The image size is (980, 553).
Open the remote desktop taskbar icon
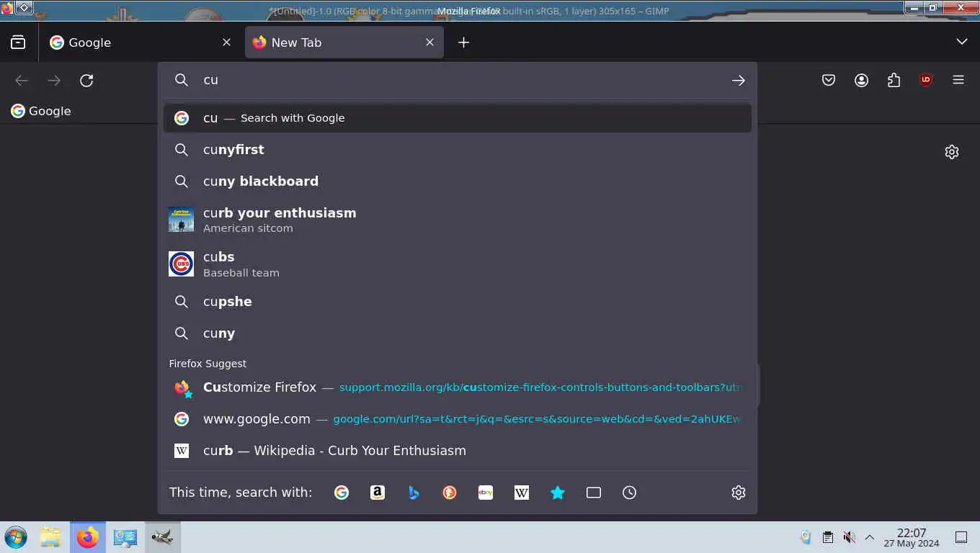[x=125, y=537]
